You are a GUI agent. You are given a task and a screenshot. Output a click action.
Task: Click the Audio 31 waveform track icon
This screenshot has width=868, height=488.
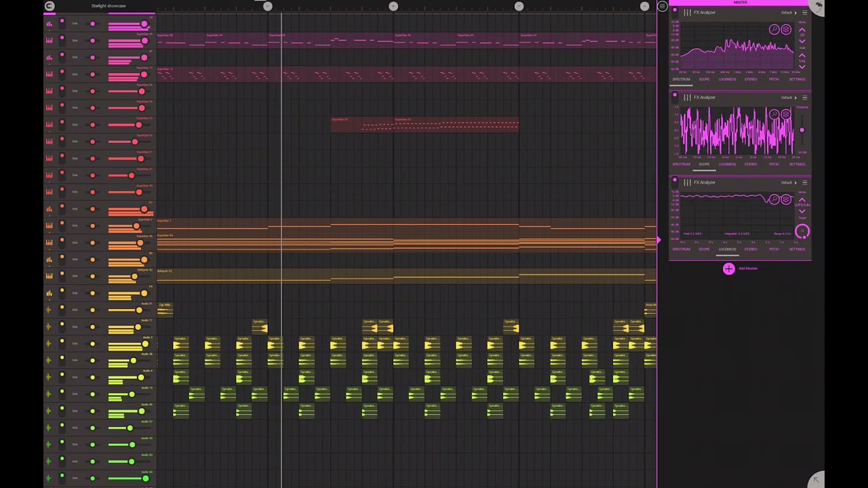pyautogui.click(x=49, y=310)
